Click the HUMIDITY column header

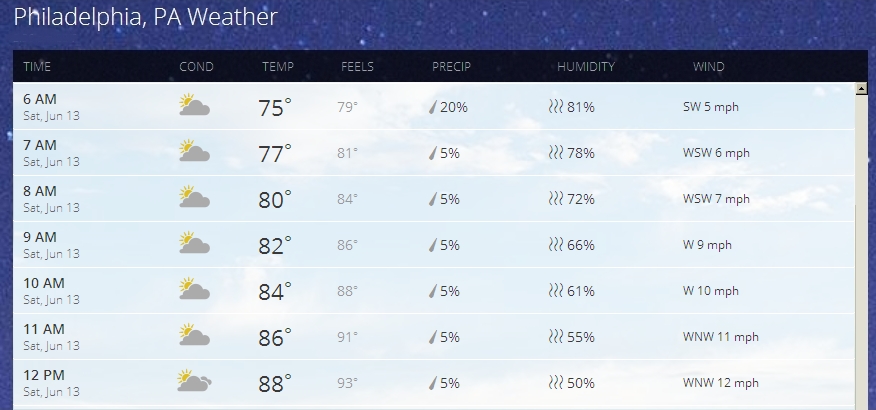pyautogui.click(x=586, y=67)
